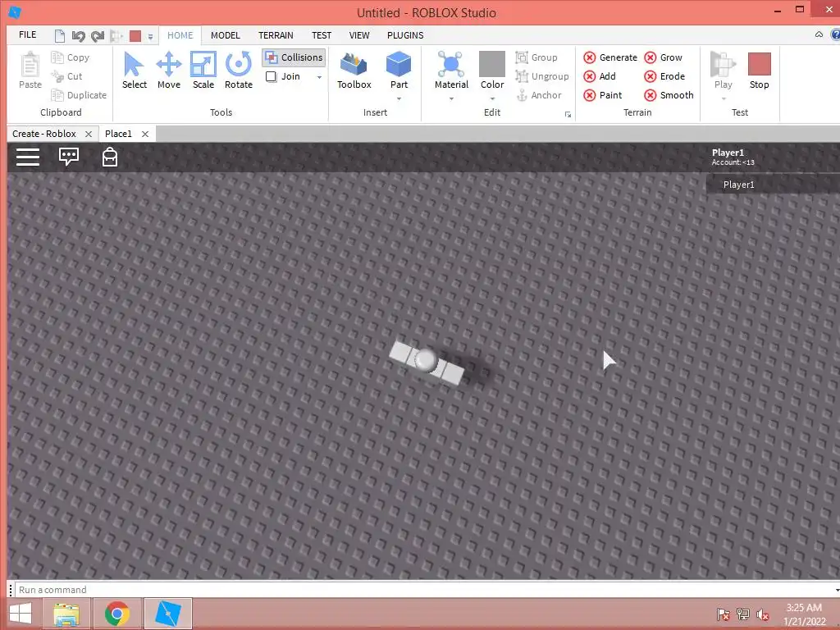Screen dimensions: 840x630
Task: Open the Edit group dialog launcher
Action: point(568,114)
